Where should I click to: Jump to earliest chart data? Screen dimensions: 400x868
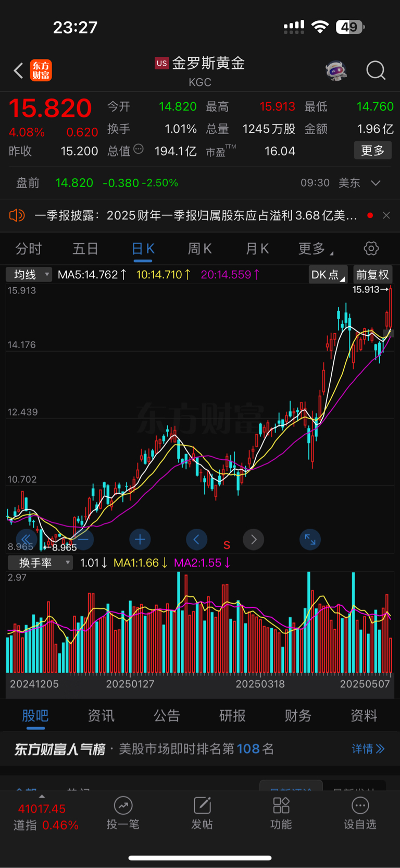coord(26,540)
